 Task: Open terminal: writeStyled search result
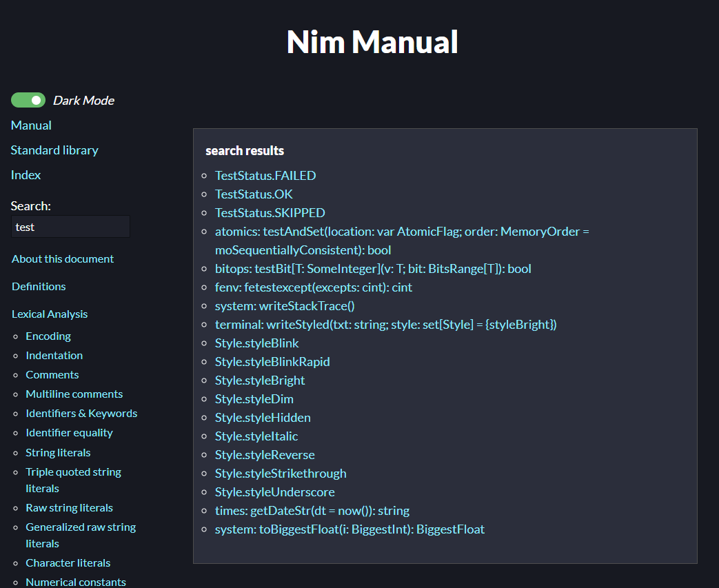coord(385,325)
